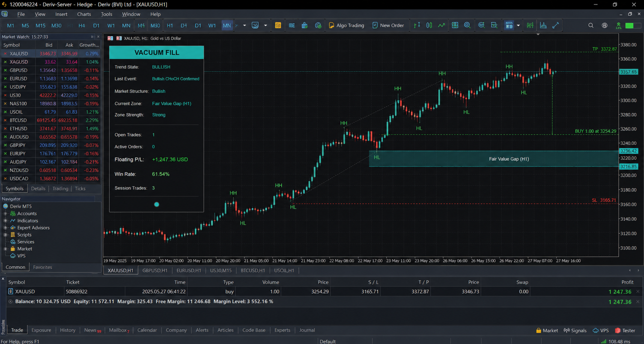The height and width of the screenshot is (344, 644).
Task: Click the Growth column header in Market Watch
Action: 89,45
